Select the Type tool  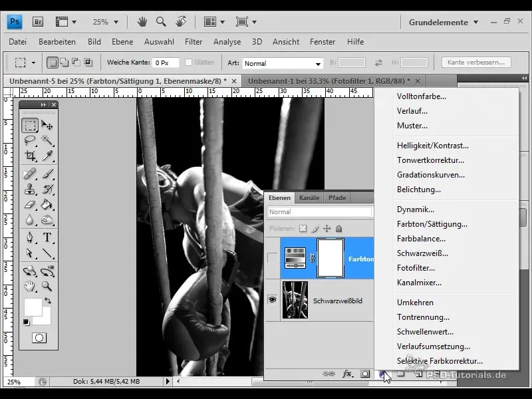pyautogui.click(x=47, y=237)
